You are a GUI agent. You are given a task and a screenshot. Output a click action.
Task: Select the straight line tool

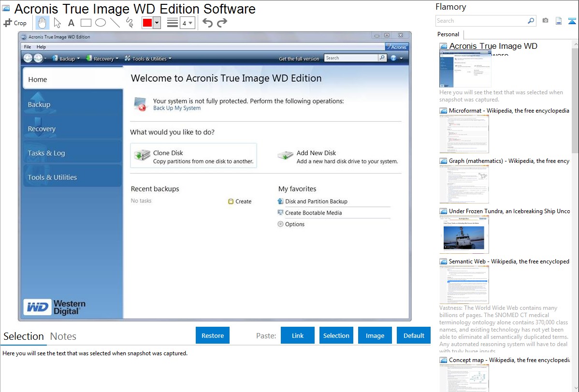click(115, 23)
